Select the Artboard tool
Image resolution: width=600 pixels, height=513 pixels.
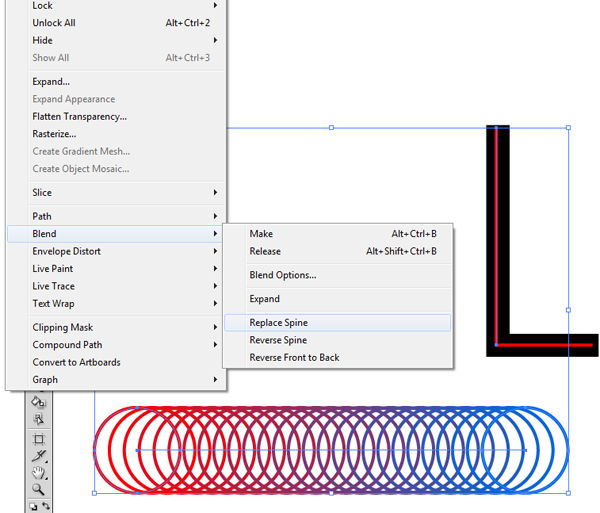click(38, 439)
